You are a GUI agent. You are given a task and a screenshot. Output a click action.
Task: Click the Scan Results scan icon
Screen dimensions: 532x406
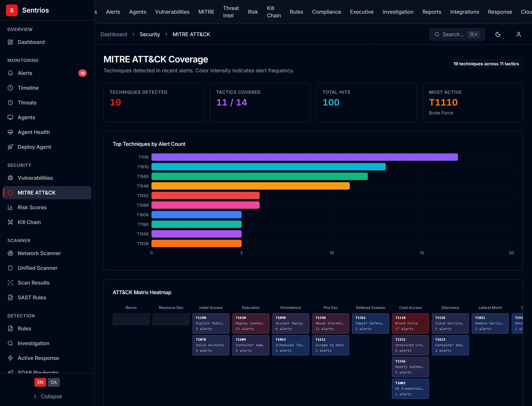click(10, 283)
